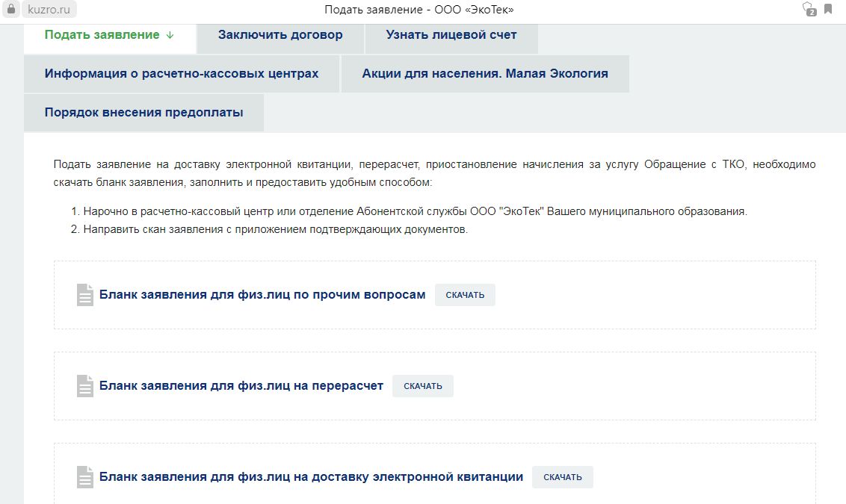The image size is (846, 504).
Task: Select Информация о расчетно-кассовых центрах tab
Action: click(182, 74)
